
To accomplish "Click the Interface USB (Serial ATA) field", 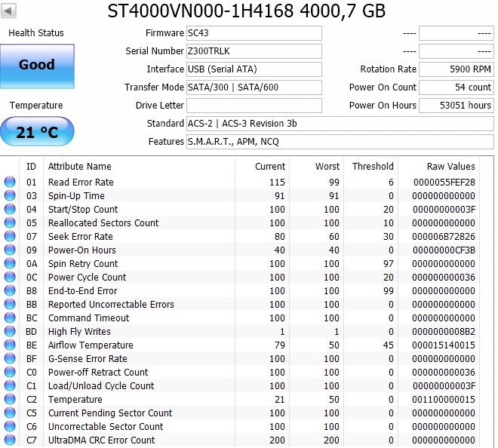I will coord(254,69).
